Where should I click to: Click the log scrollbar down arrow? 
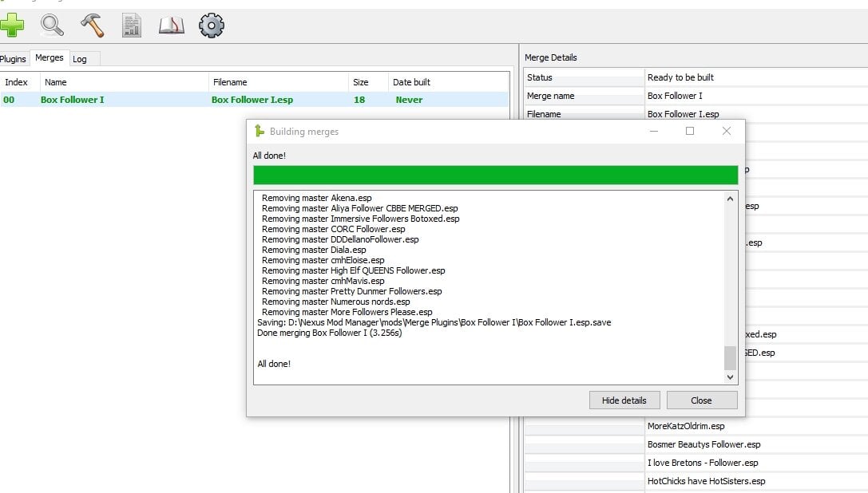[x=730, y=377]
